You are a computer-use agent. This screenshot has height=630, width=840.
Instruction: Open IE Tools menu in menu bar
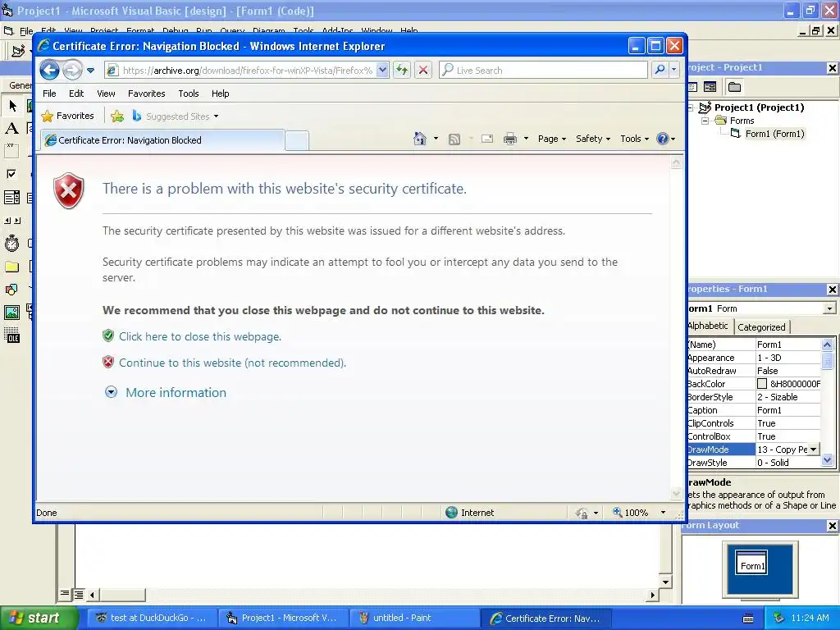(x=189, y=94)
